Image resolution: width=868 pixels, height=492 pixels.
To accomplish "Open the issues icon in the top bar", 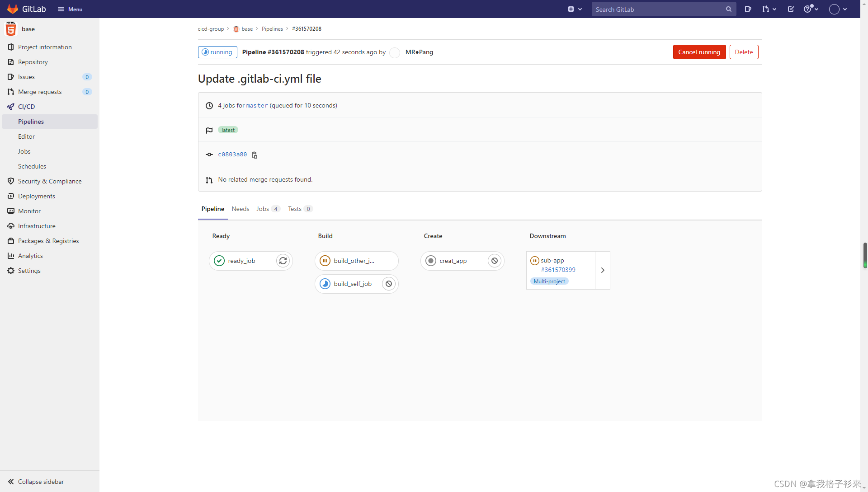I will coord(748,9).
